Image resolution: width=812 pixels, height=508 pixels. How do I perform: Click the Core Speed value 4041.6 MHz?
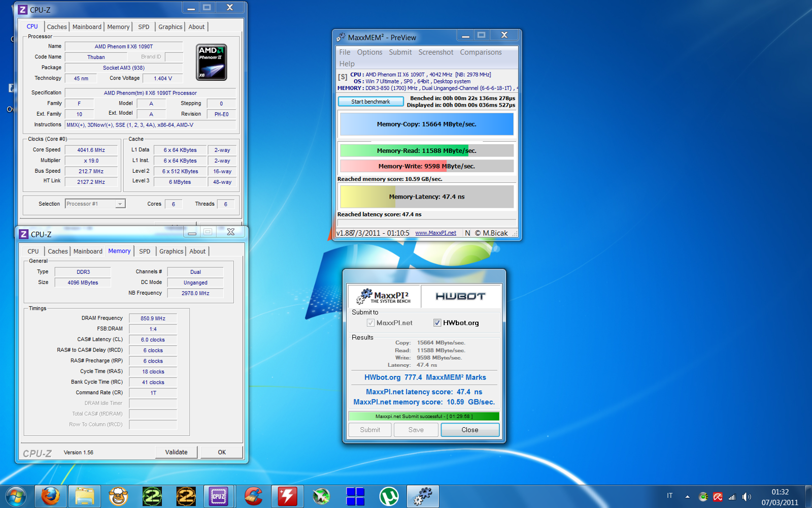coord(91,150)
